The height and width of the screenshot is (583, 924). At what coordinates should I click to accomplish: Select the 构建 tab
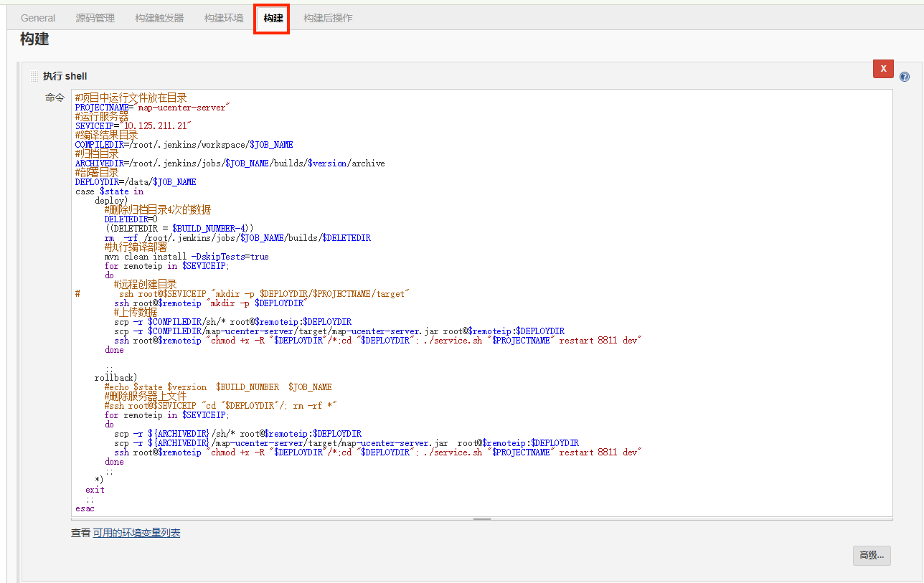273,18
